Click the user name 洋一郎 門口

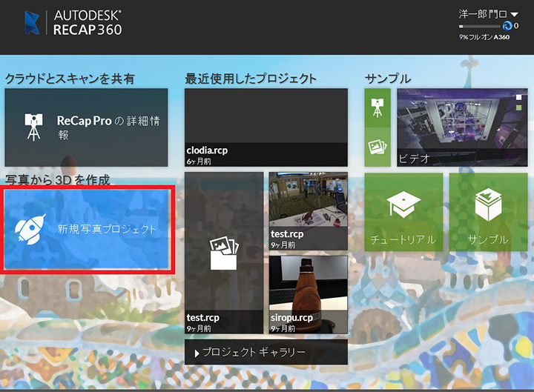pos(483,14)
